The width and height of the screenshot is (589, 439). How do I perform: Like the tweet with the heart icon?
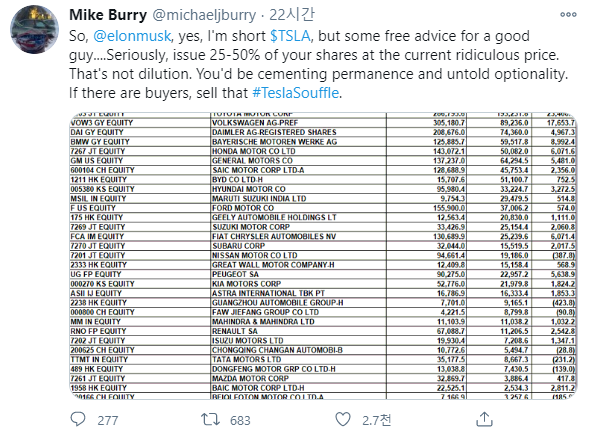point(343,419)
